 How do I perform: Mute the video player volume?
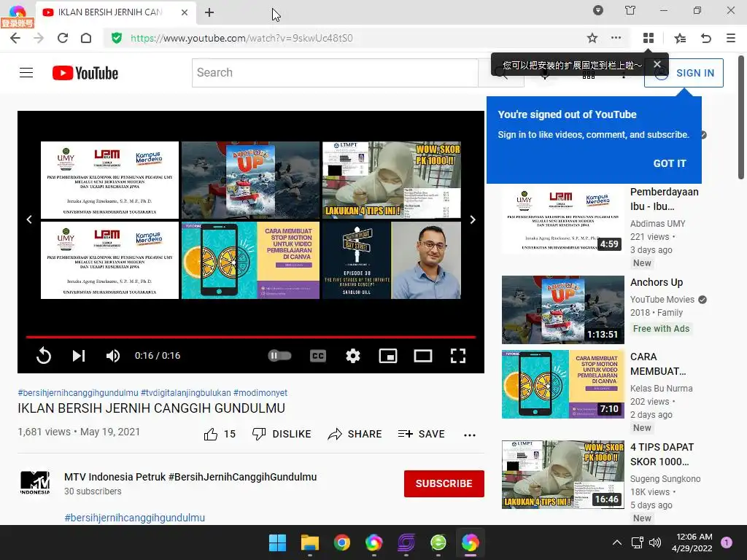pos(113,356)
